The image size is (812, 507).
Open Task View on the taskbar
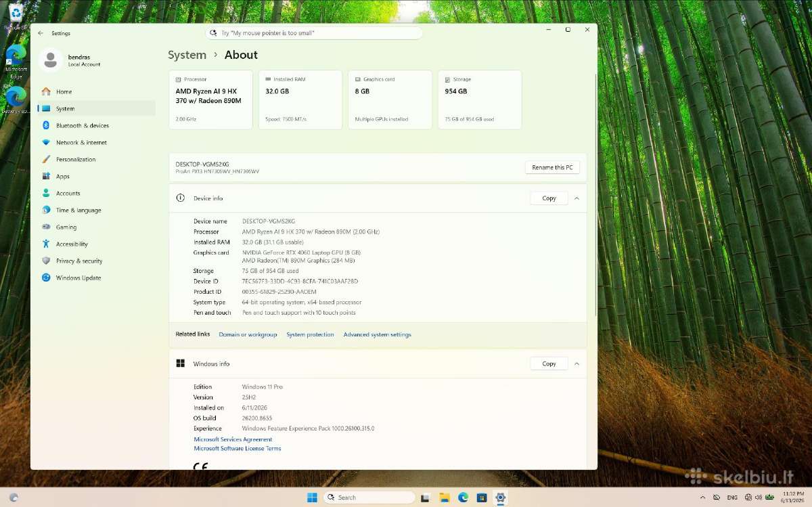tap(425, 498)
